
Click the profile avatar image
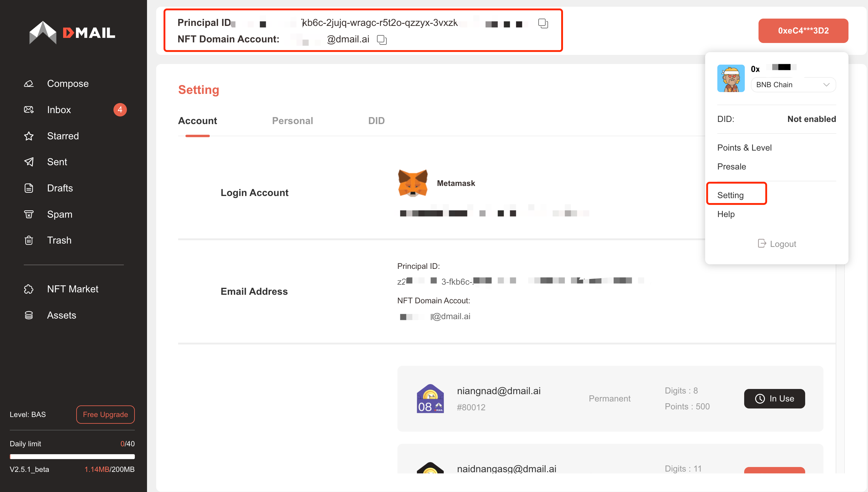point(731,78)
